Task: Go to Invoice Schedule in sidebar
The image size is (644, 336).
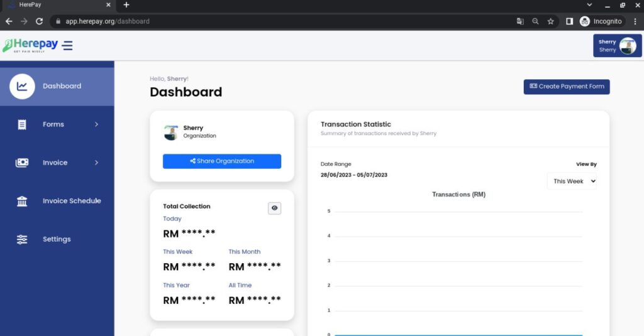Action: [x=72, y=201]
